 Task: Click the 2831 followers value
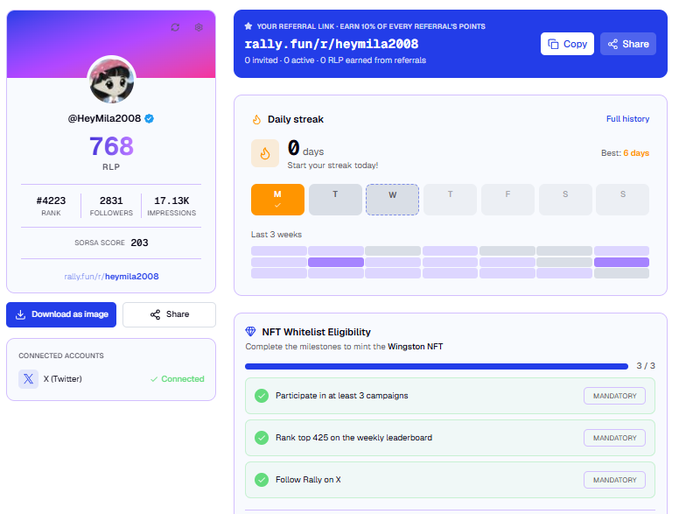[x=111, y=201]
